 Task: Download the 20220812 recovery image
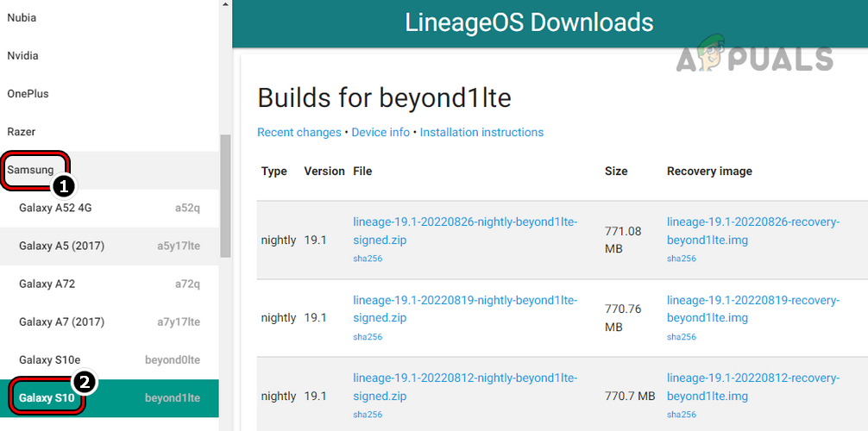[x=752, y=387]
